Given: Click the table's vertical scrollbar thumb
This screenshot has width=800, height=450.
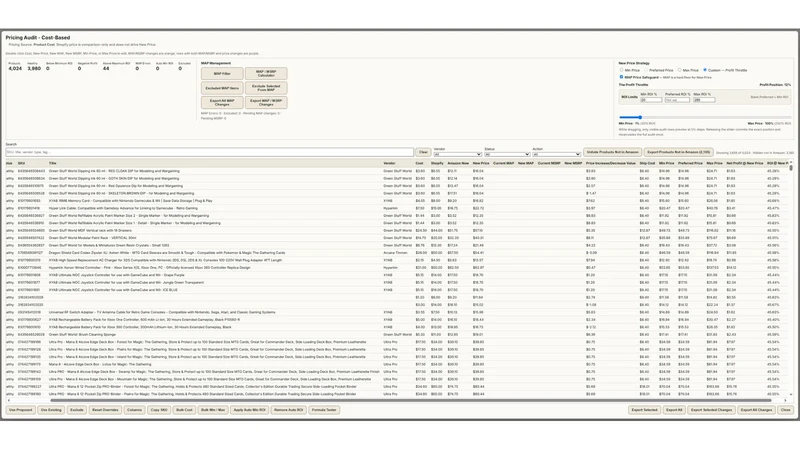Looking at the screenshot, I should click(x=791, y=167).
